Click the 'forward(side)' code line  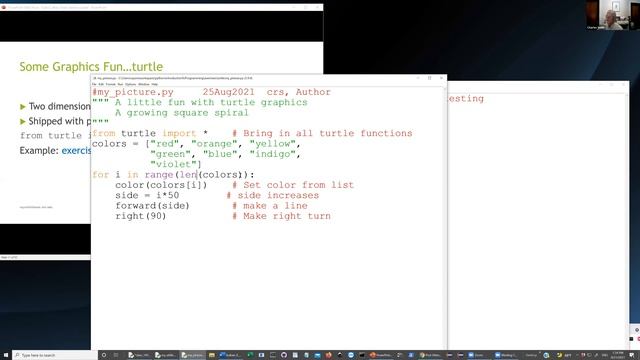[152, 206]
